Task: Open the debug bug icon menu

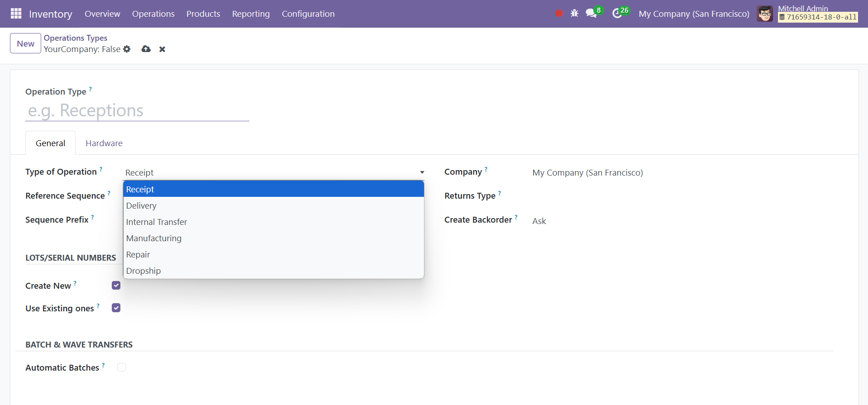Action: (x=574, y=14)
